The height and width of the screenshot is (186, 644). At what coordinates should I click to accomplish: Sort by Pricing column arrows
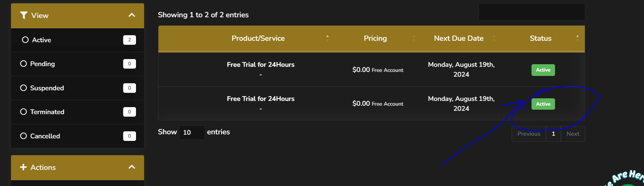[414, 38]
